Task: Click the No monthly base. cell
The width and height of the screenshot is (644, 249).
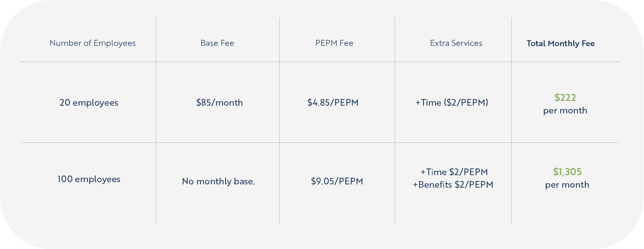Action: coord(218,181)
